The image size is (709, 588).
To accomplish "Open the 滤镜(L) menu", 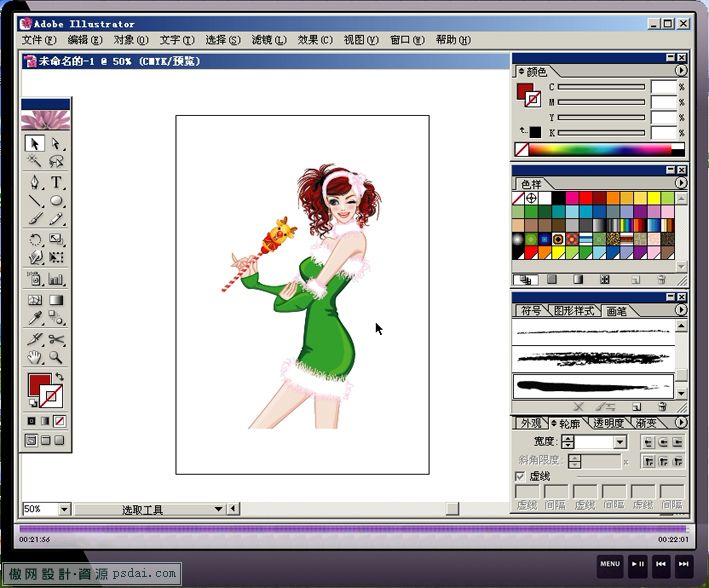I will click(269, 40).
